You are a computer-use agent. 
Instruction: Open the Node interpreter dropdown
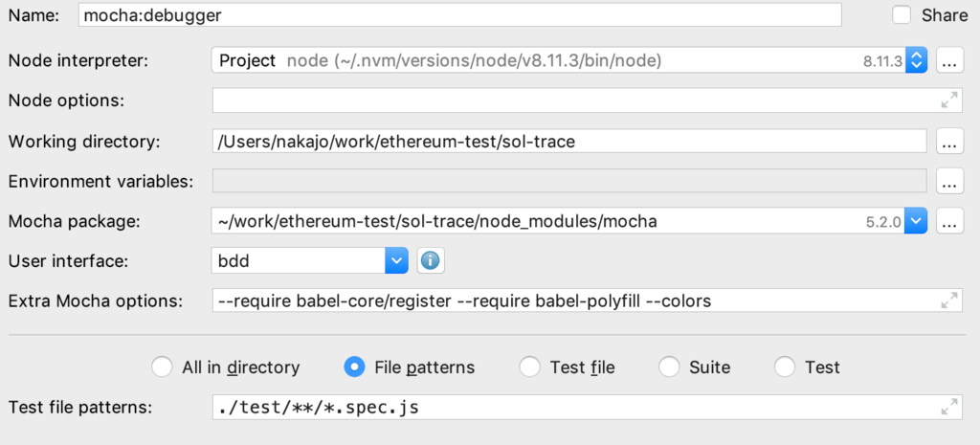(x=917, y=61)
